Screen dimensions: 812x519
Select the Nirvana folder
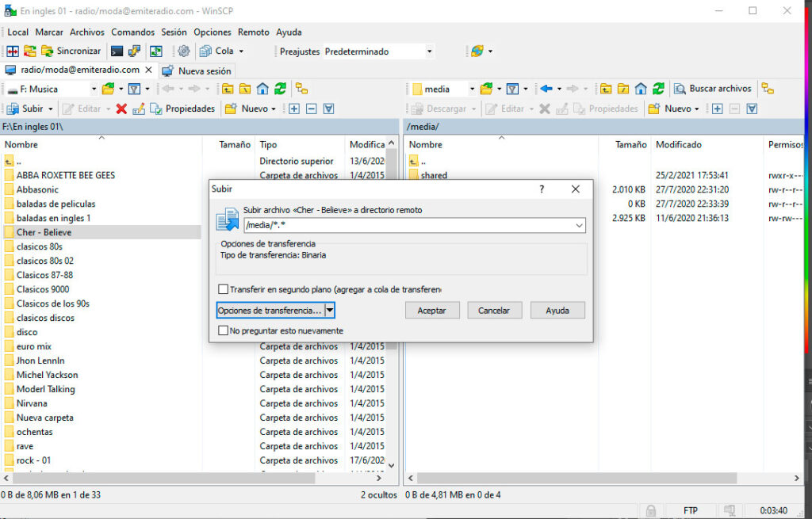[x=32, y=403]
